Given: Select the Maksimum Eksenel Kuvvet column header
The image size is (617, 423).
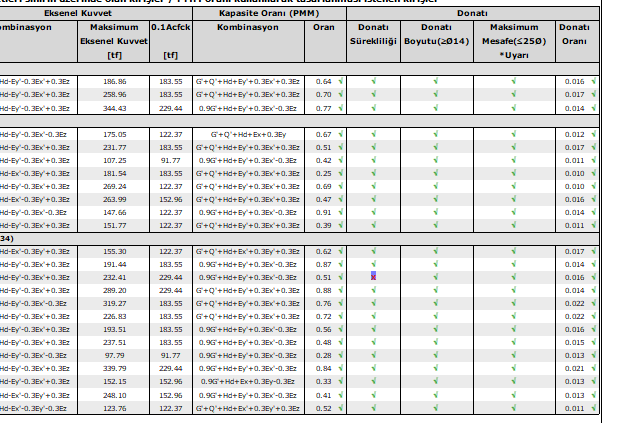Looking at the screenshot, I should [114, 41].
